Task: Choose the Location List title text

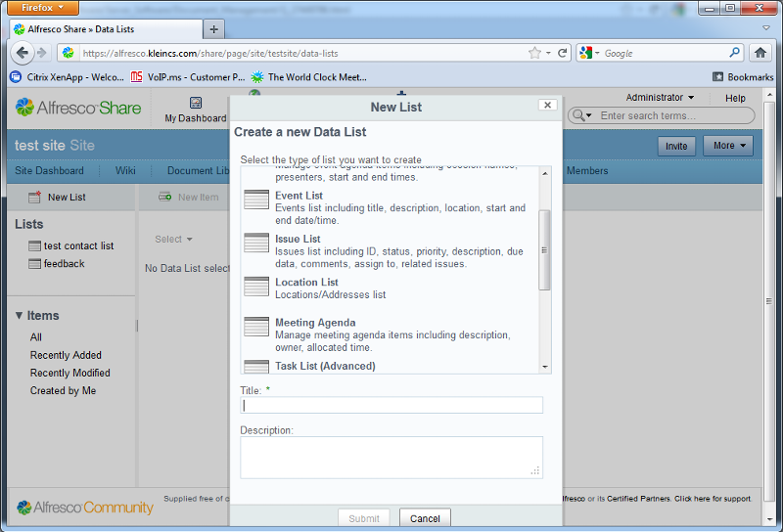Action: pos(306,283)
